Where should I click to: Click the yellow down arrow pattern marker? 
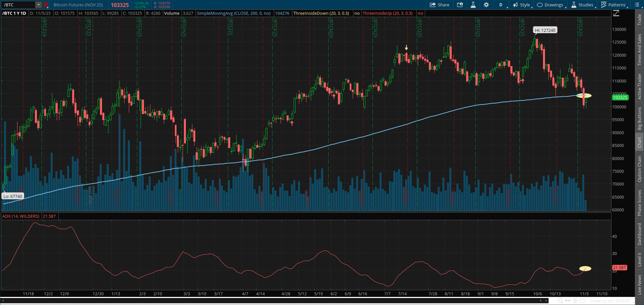tap(406, 48)
